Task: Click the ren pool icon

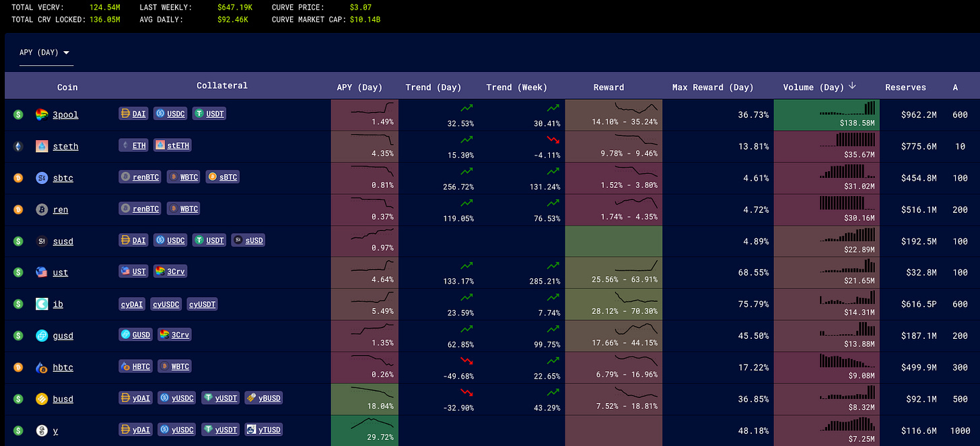Action: tap(42, 210)
